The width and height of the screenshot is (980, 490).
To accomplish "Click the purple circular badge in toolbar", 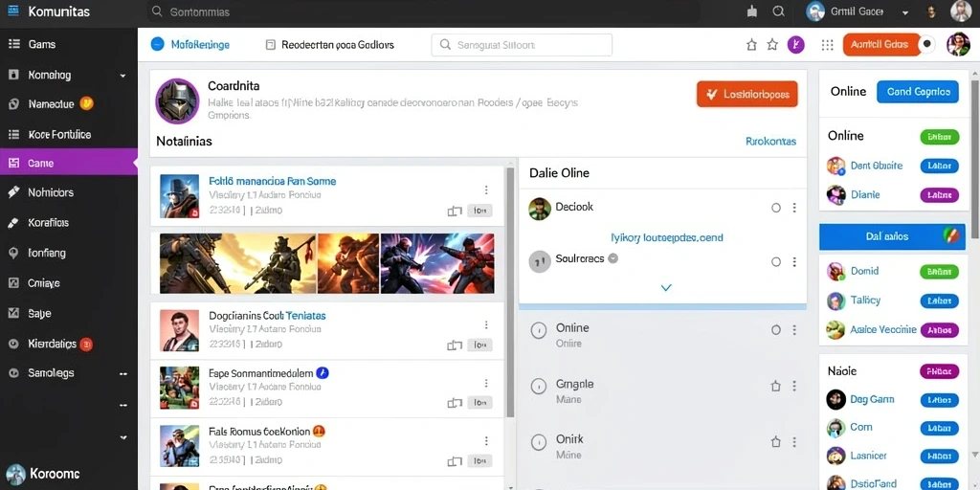I will coord(795,44).
